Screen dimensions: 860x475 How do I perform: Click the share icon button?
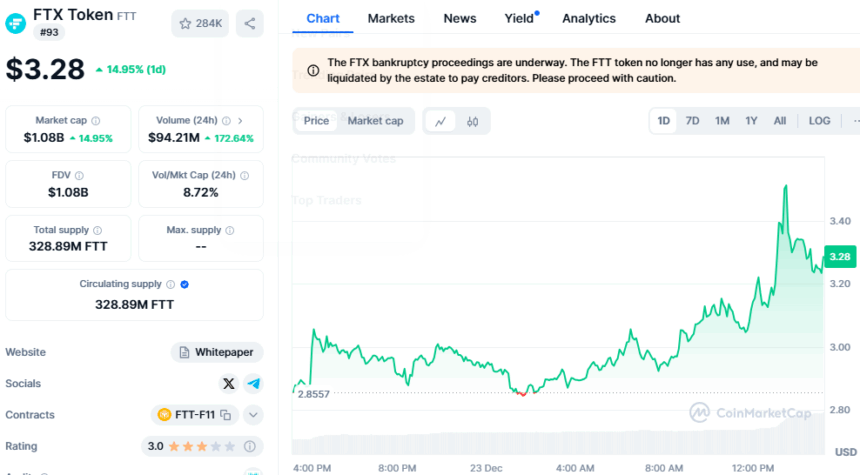click(x=250, y=23)
